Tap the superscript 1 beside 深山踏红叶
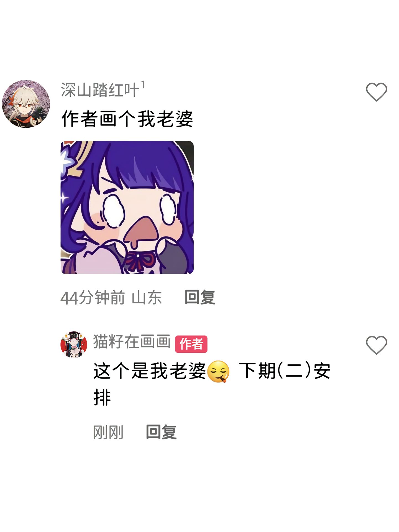 click(143, 85)
